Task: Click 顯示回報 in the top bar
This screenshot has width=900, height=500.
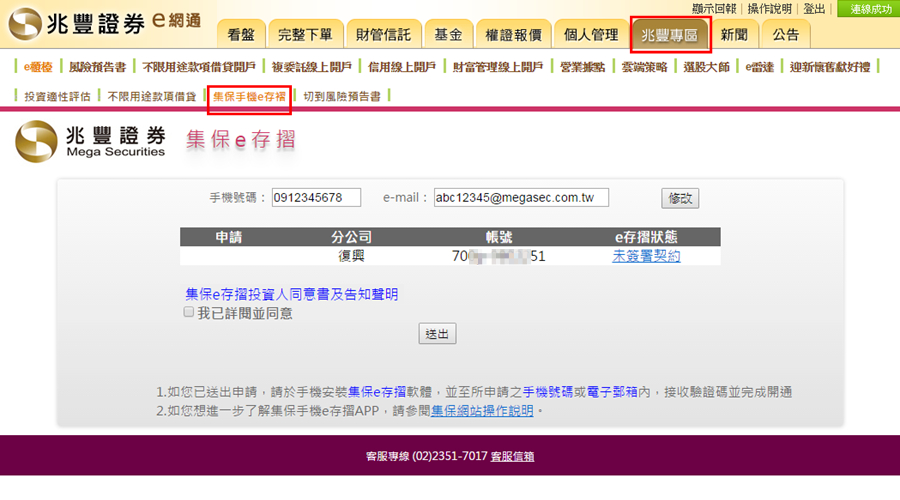Action: click(x=714, y=9)
